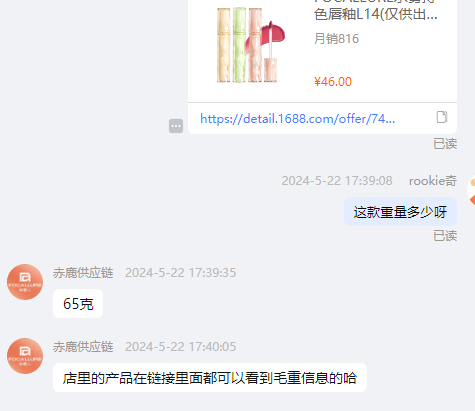Click the copy icon beside the 1688 link
This screenshot has height=411, width=475.
click(442, 117)
